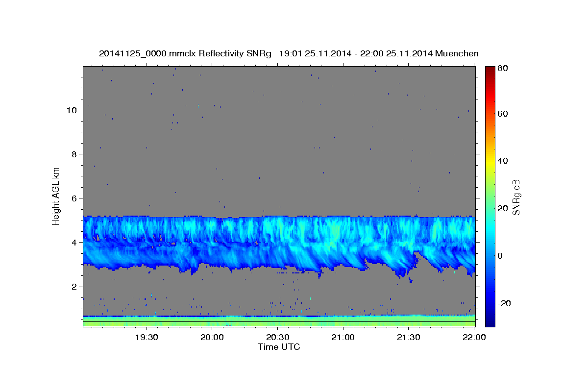Click the colorbar value -20
Viewport: 588px width, 392px height.
click(503, 303)
